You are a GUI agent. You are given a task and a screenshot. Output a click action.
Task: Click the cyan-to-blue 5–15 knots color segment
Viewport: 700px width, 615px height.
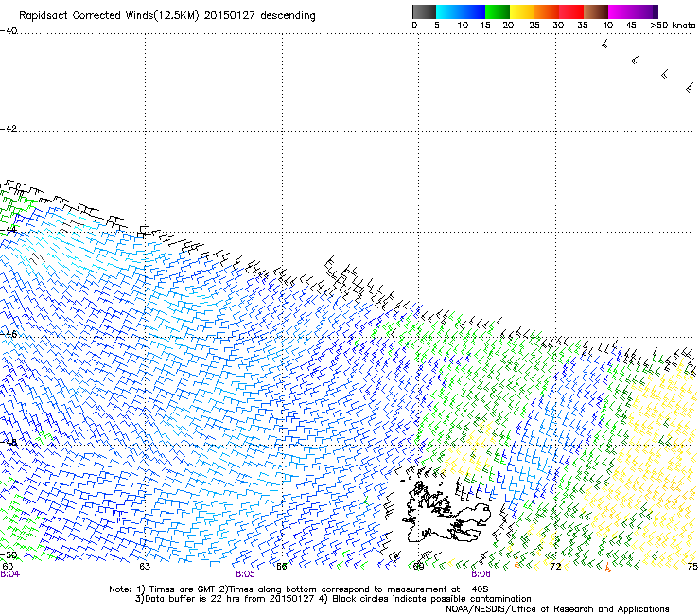461,11
